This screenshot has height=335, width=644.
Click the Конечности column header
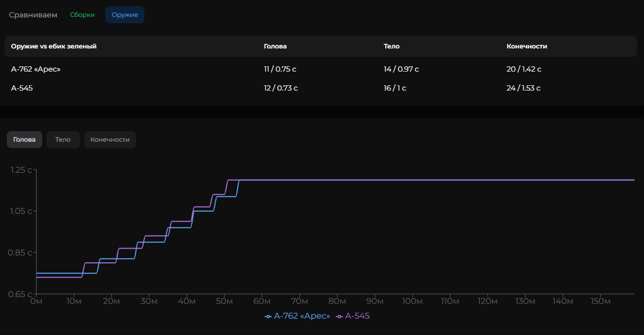[x=526, y=46]
